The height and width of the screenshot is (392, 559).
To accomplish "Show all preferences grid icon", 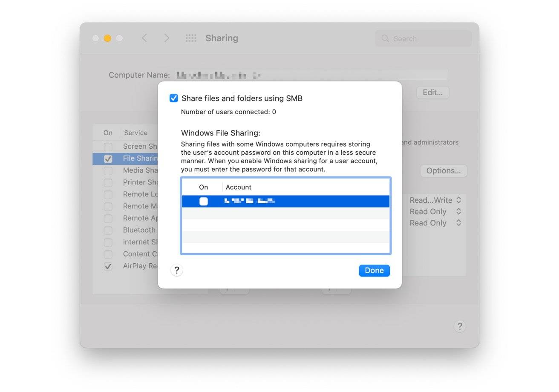I will (x=191, y=38).
